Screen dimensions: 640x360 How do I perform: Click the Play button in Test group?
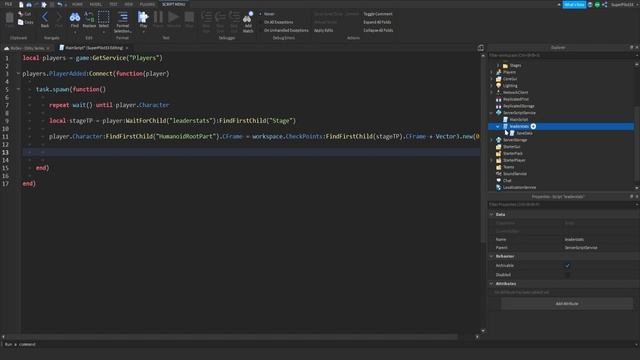pos(143,17)
